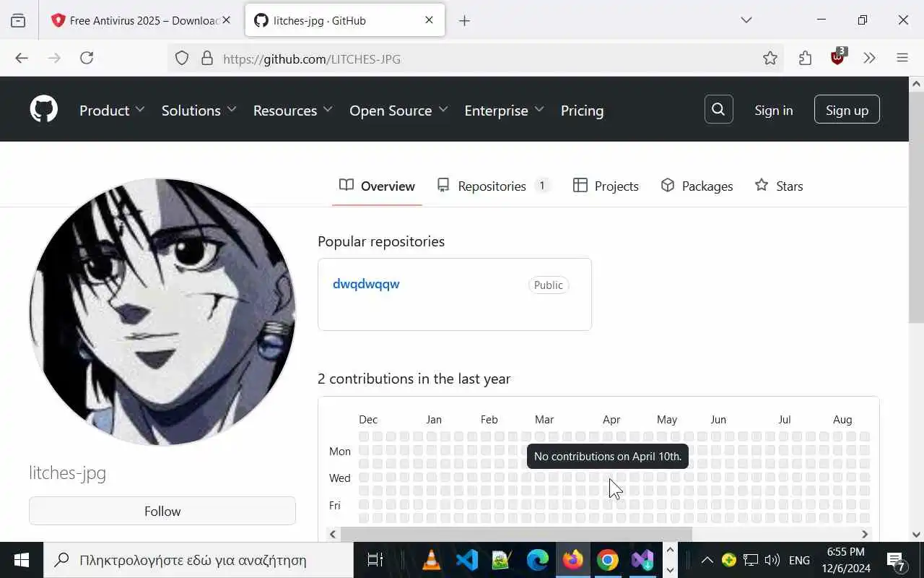Image resolution: width=924 pixels, height=578 pixels.
Task: Open the notification center icon
Action: click(897, 561)
